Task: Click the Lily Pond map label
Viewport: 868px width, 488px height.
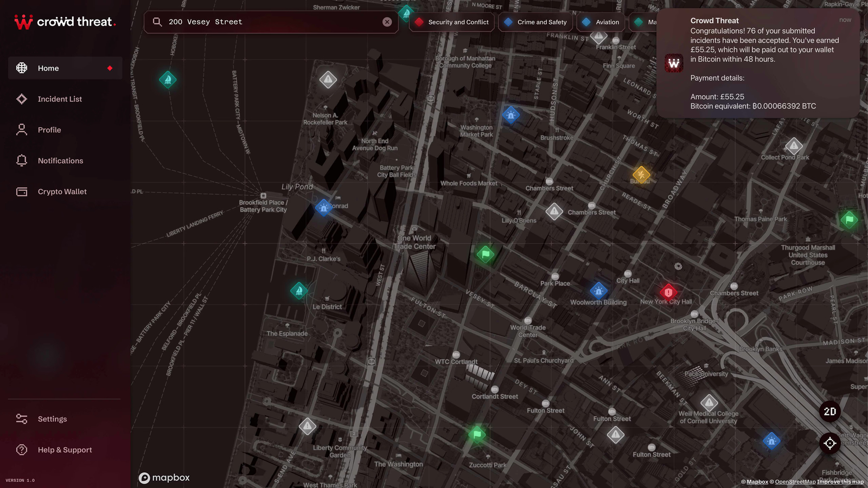Action: click(x=297, y=187)
